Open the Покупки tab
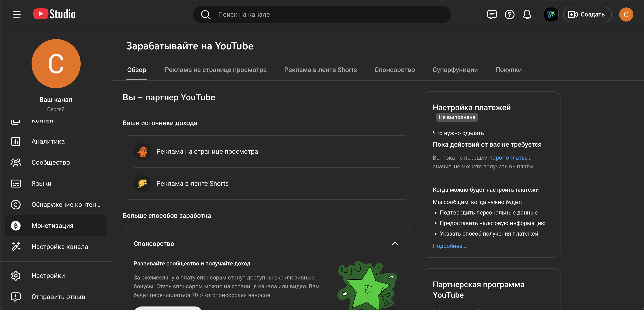644x310 pixels. [508, 70]
